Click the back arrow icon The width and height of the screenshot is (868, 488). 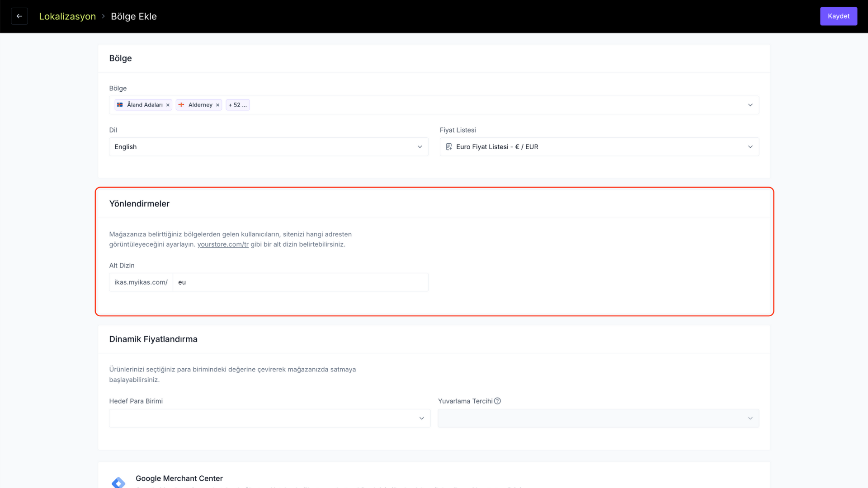pos(19,16)
